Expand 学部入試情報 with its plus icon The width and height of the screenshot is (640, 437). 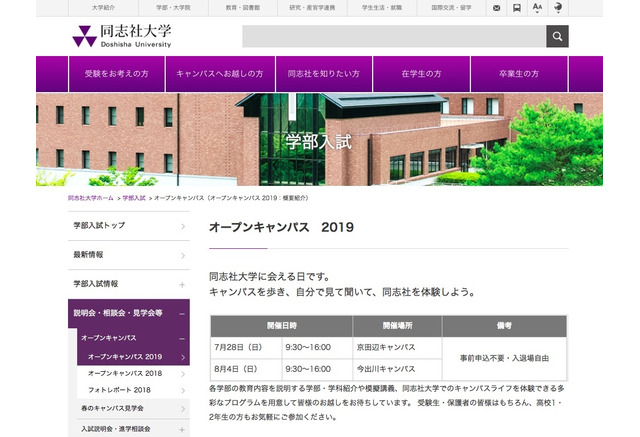pos(182,285)
